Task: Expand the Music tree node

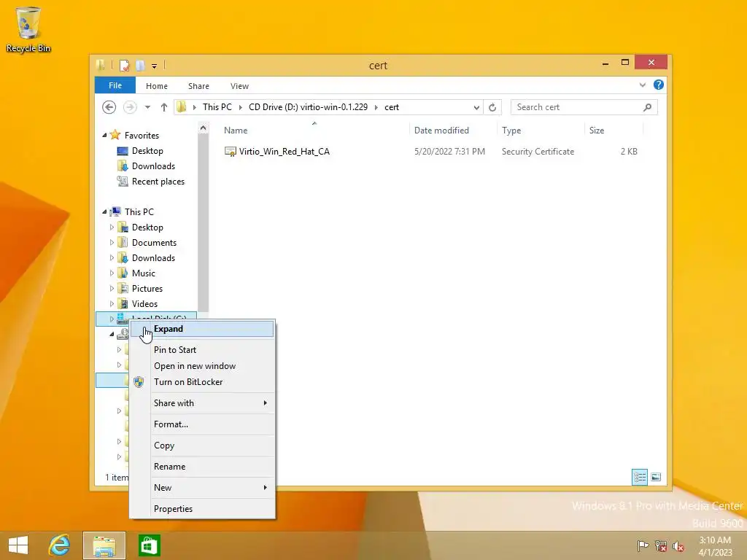Action: coord(112,273)
